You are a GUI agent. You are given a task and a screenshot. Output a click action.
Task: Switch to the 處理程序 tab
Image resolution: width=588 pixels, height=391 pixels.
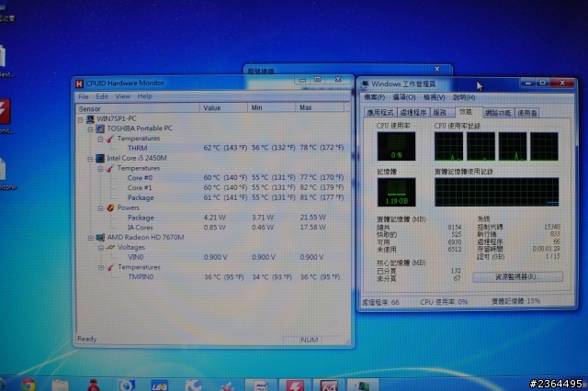tap(413, 113)
